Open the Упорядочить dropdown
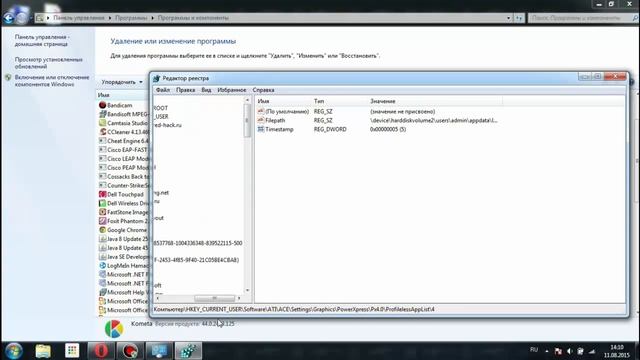Image resolution: width=640 pixels, height=360 pixels. 122,82
